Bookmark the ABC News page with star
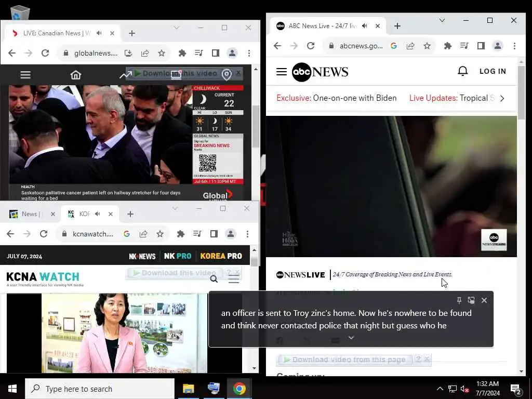Viewport: 532px width, 399px height. point(427,46)
